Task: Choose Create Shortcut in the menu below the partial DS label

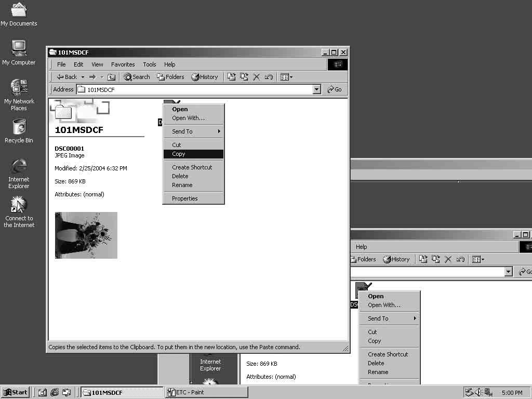Action: [390, 354]
